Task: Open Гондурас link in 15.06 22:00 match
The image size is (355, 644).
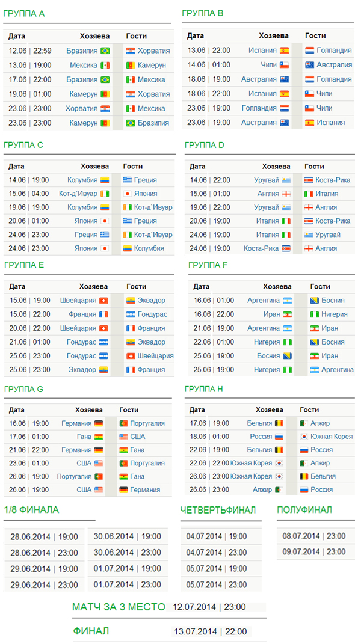Action: coord(152,314)
